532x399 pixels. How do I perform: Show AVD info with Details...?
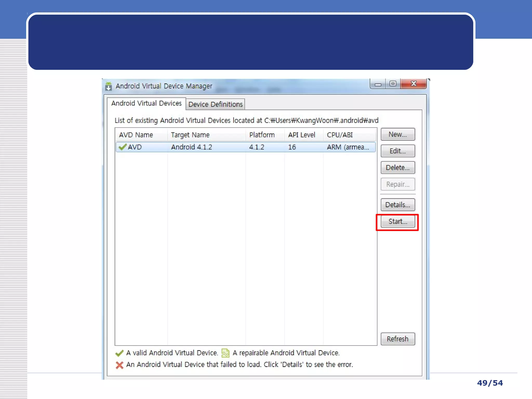(x=398, y=205)
